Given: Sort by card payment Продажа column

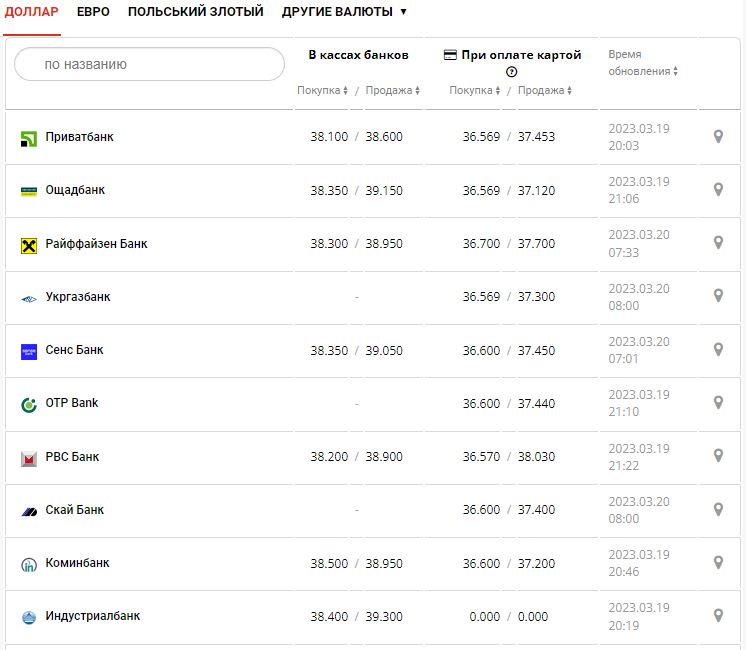Looking at the screenshot, I should coord(545,91).
